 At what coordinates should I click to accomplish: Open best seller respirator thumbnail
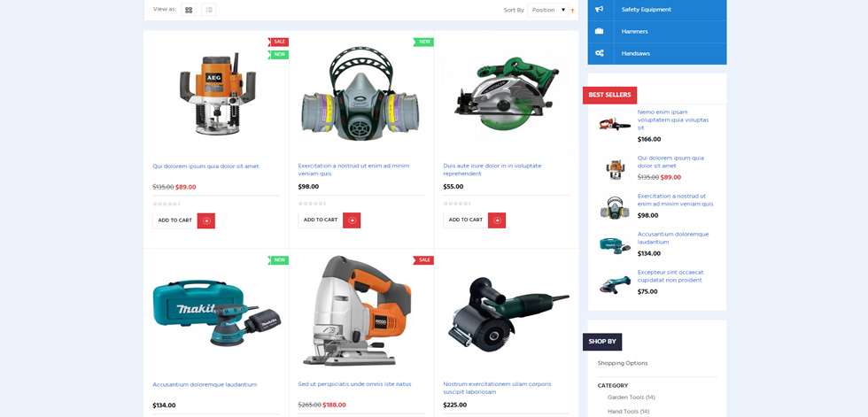[x=615, y=207]
